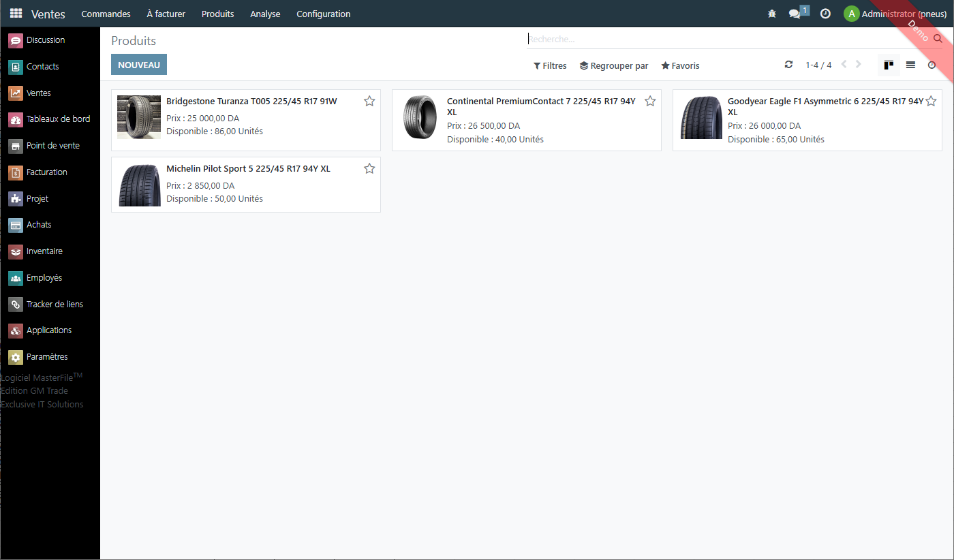Open the Regrouper par dropdown
Viewport: 954px width, 560px height.
614,66
